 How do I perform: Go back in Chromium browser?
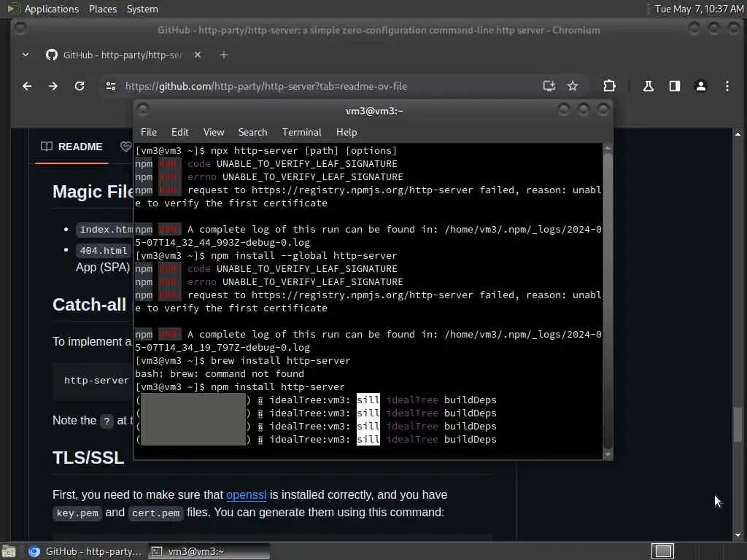click(27, 86)
